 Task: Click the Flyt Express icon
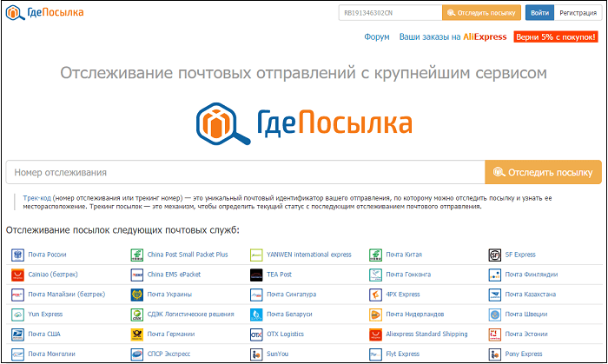tap(375, 354)
